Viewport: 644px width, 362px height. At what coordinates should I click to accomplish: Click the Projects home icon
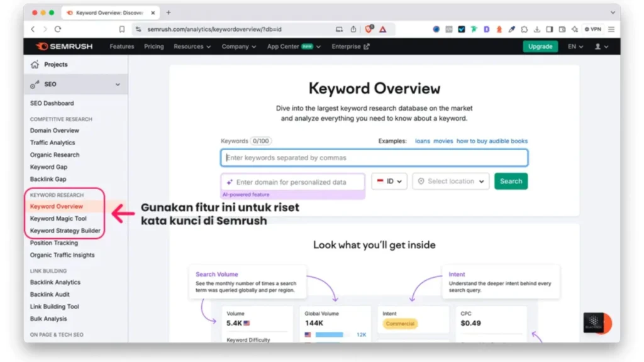click(35, 65)
